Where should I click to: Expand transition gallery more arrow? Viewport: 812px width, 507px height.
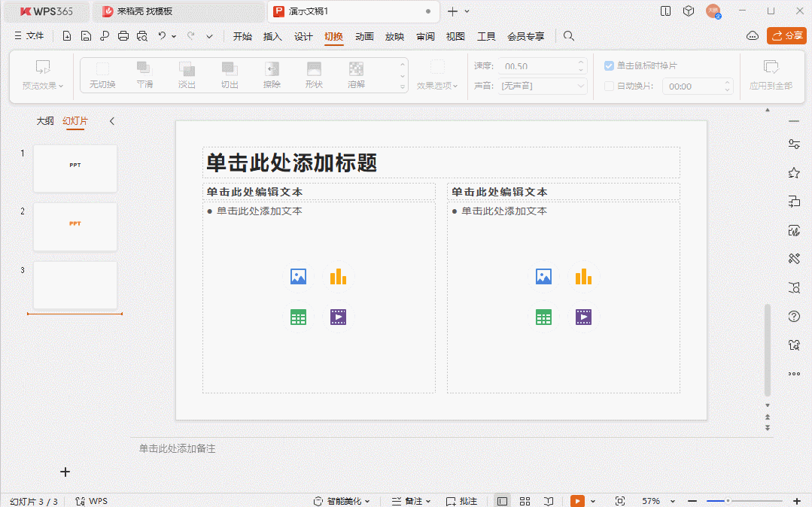(403, 87)
